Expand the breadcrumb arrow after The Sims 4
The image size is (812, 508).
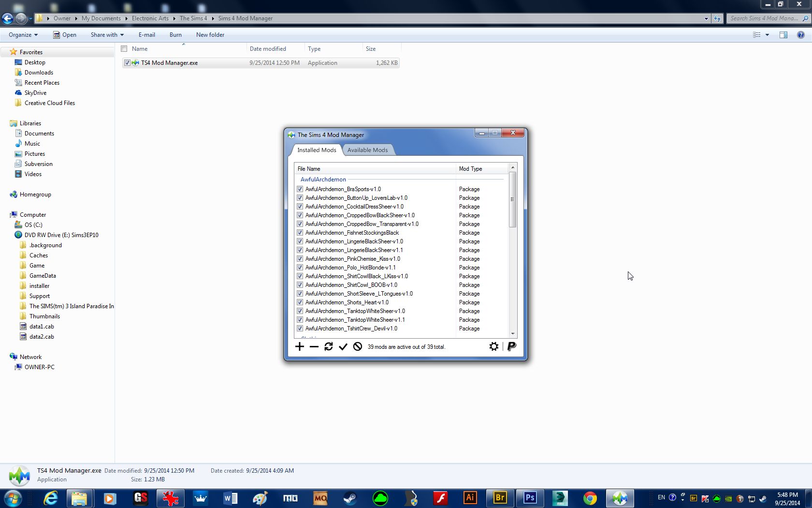[213, 18]
